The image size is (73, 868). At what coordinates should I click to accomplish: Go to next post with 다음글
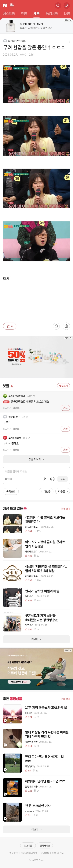(x=63, y=491)
